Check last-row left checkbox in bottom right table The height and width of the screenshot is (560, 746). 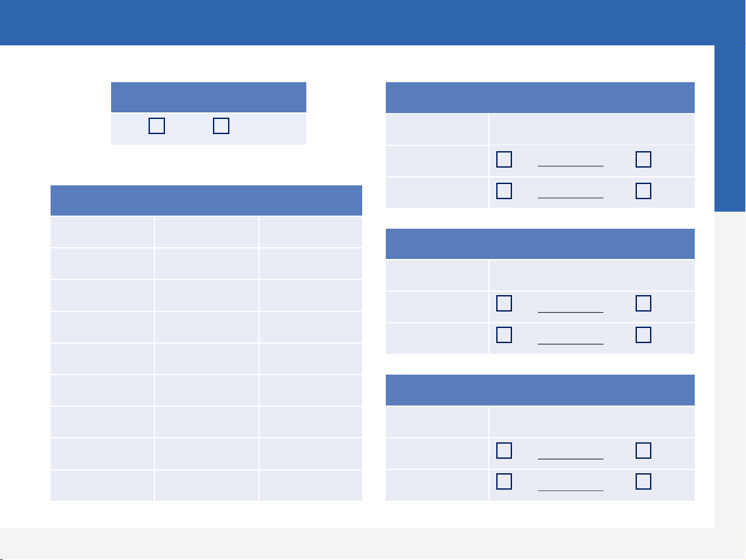coord(504,481)
